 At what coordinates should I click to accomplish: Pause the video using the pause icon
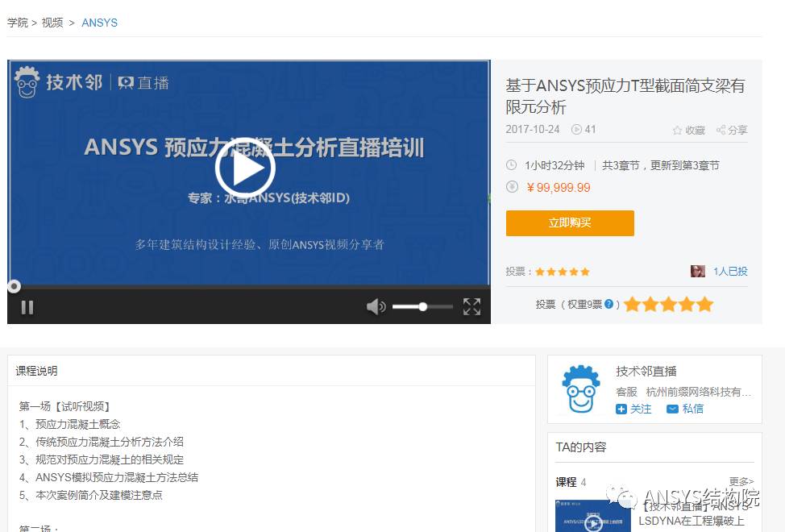pyautogui.click(x=27, y=307)
